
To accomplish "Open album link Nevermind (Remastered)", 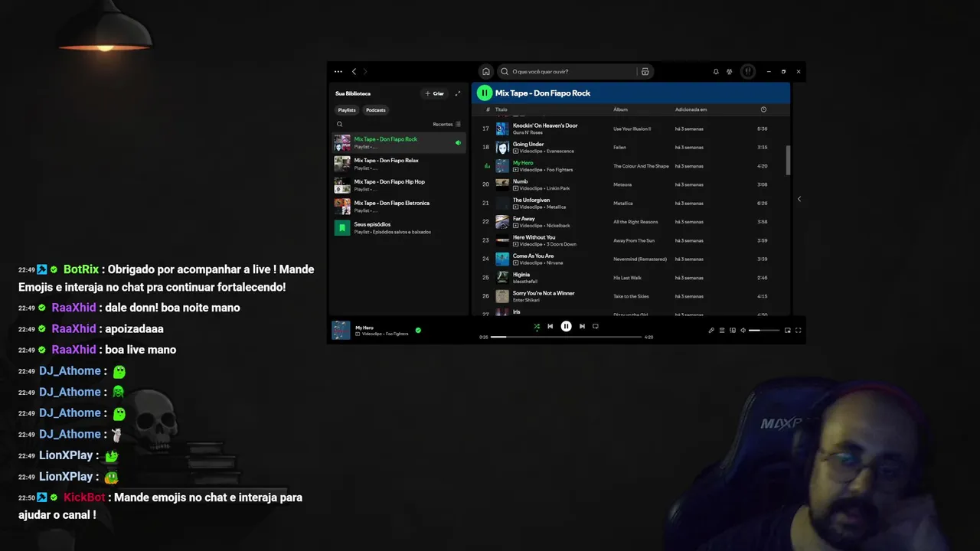I will (x=640, y=259).
